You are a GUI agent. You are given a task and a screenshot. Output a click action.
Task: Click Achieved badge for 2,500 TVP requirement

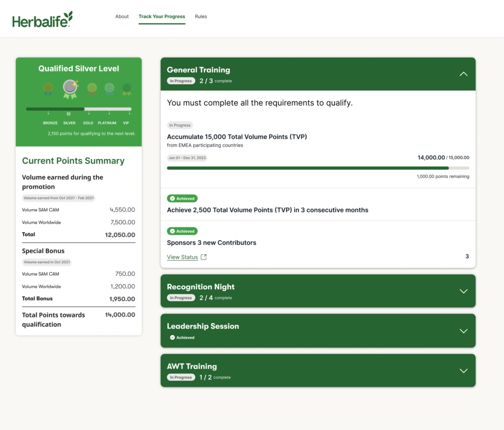coord(182,198)
